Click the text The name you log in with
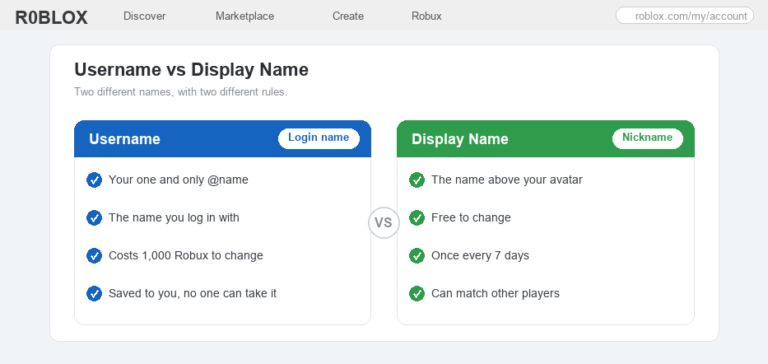768x364 pixels. click(x=174, y=218)
